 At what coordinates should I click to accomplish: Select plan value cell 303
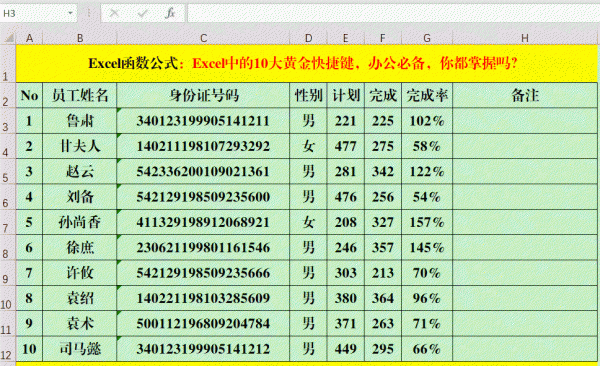pos(346,273)
